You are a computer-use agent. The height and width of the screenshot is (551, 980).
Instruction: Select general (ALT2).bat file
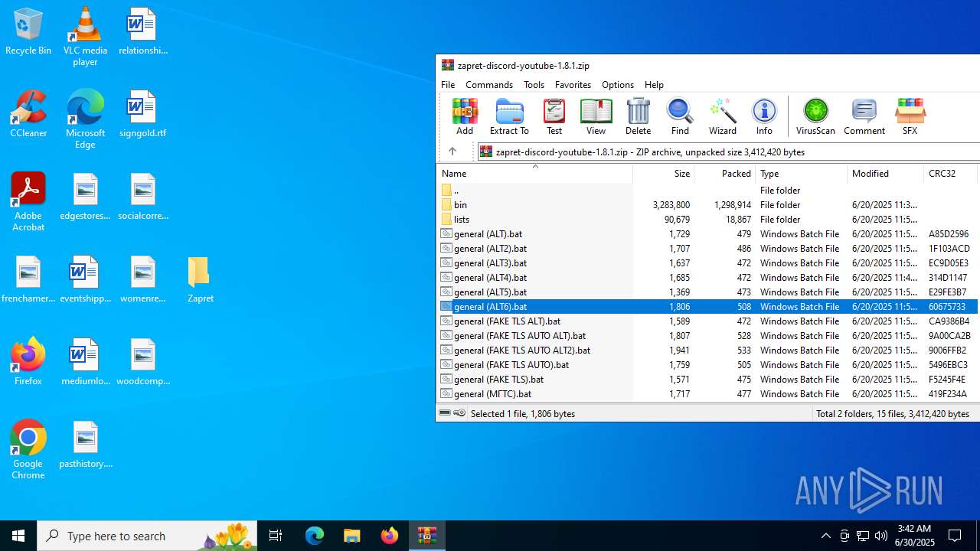(708, 248)
